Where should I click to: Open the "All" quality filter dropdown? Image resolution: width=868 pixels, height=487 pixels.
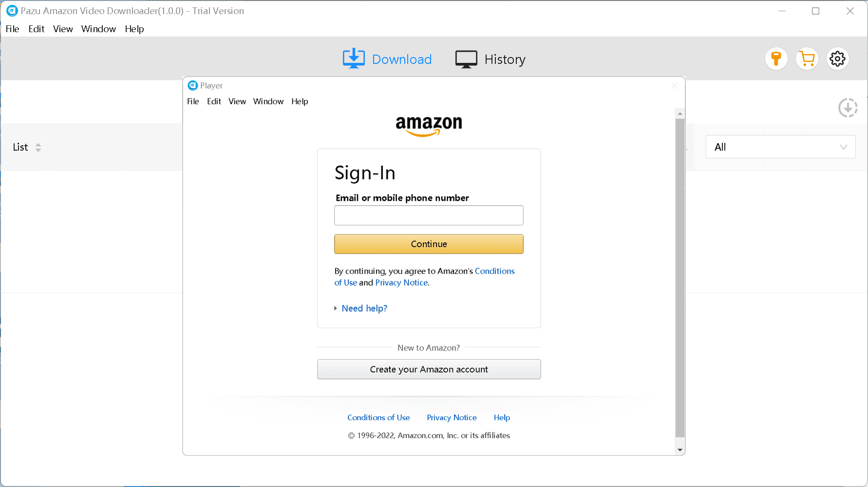[780, 147]
